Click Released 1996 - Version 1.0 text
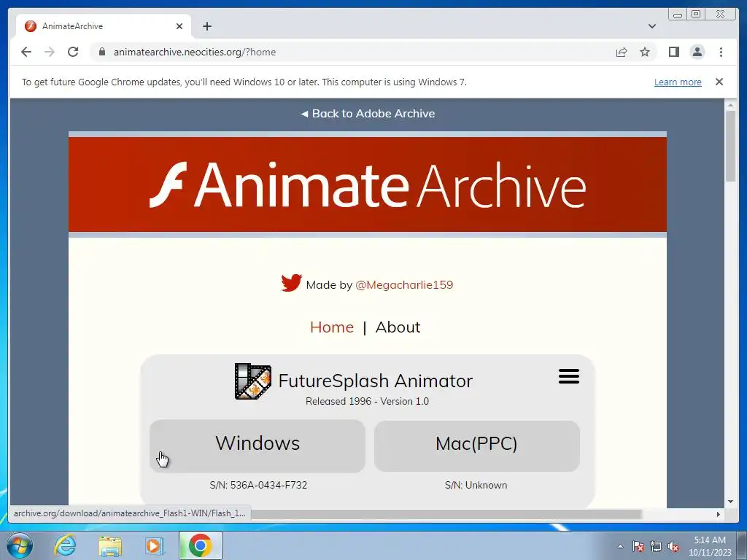This screenshot has height=560, width=747. point(368,402)
